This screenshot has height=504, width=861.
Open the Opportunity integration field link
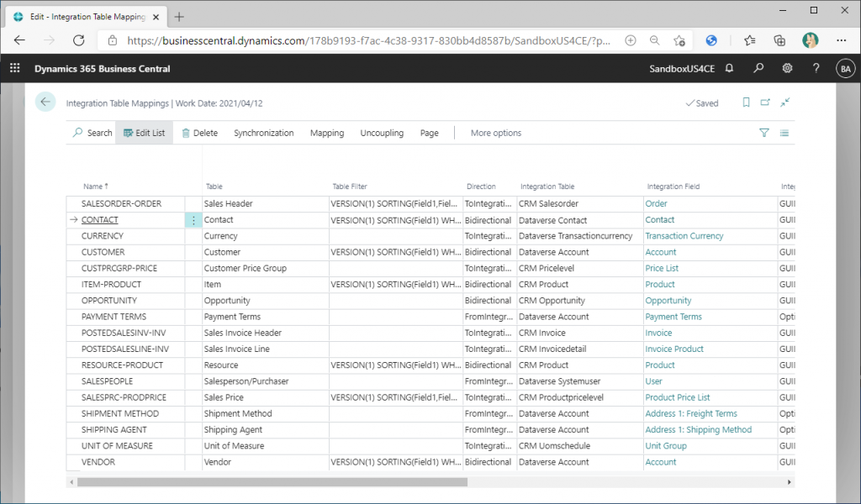click(668, 301)
